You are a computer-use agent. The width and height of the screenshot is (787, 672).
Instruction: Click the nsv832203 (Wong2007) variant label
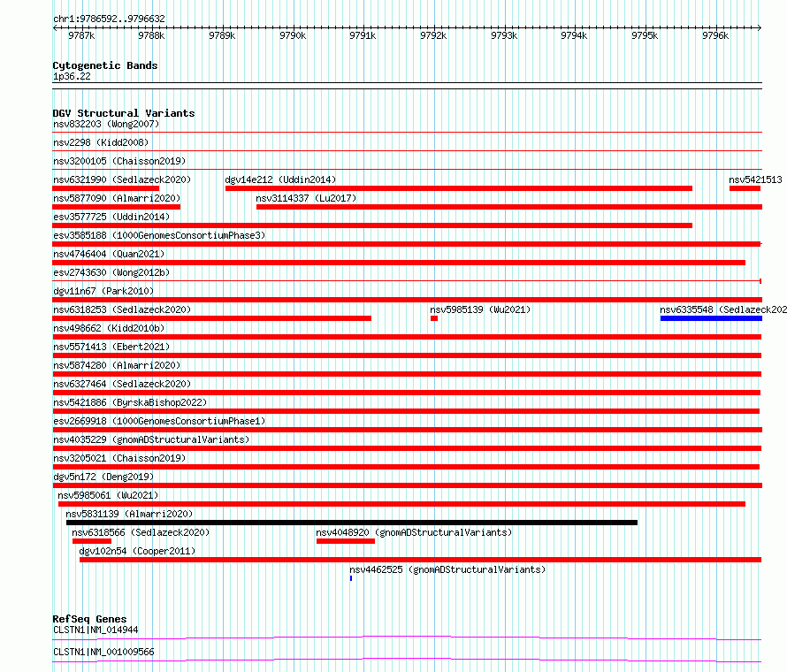(x=106, y=124)
